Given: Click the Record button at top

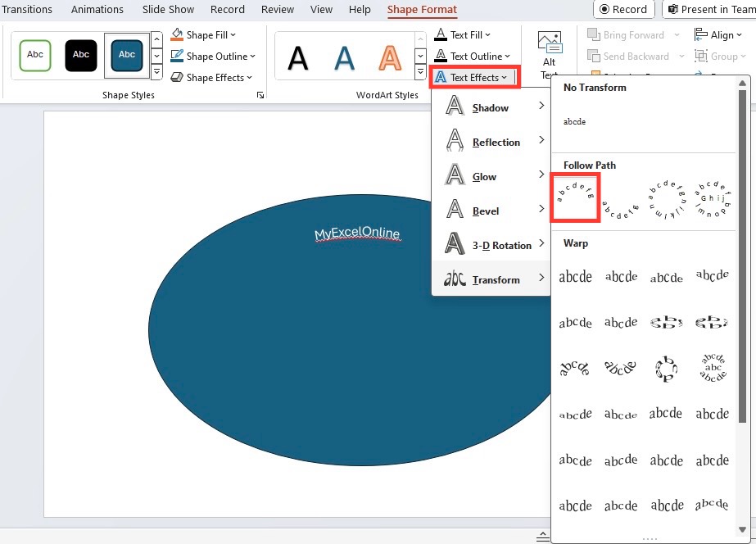Looking at the screenshot, I should click(x=623, y=9).
